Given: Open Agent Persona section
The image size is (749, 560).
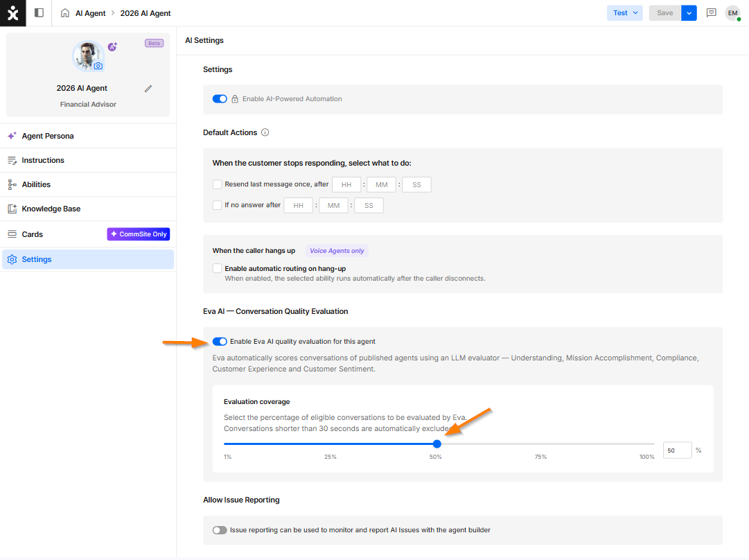Looking at the screenshot, I should 88,136.
